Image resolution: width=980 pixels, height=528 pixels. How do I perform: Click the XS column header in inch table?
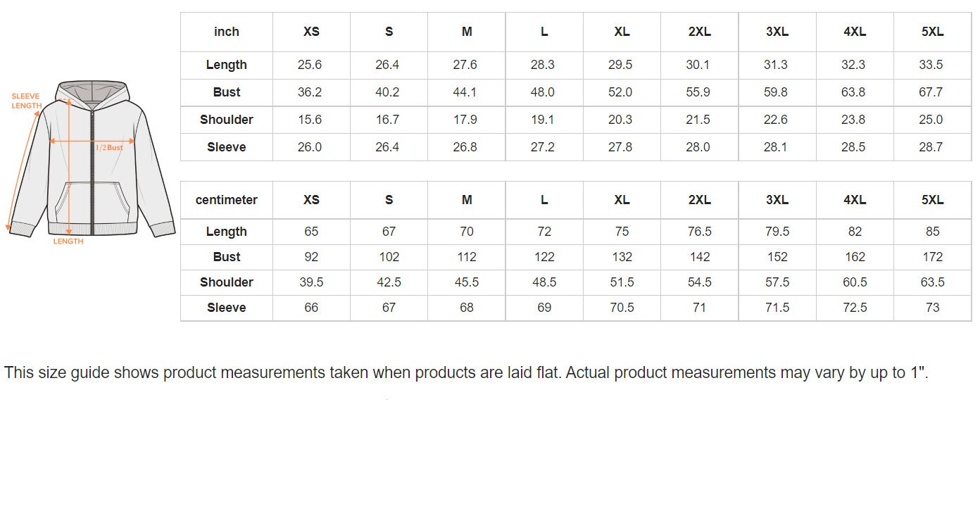(311, 32)
